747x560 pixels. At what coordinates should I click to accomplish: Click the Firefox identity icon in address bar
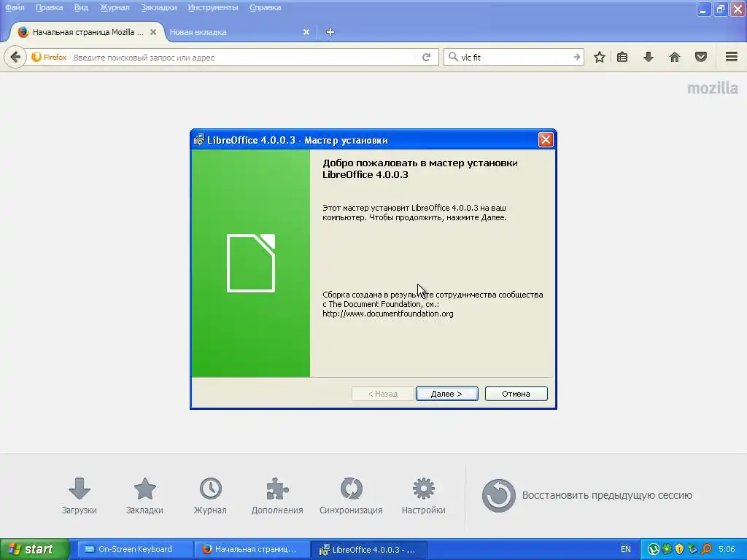49,57
